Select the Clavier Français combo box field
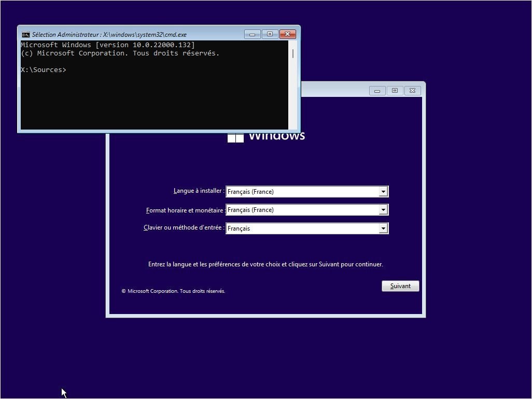 coord(307,228)
